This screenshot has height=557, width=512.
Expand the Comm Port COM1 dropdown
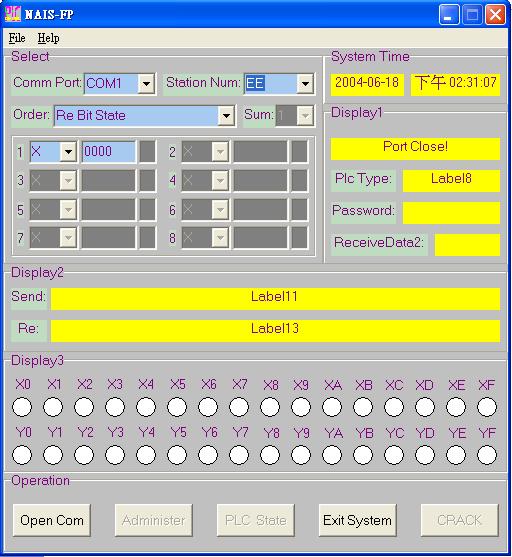coord(146,84)
